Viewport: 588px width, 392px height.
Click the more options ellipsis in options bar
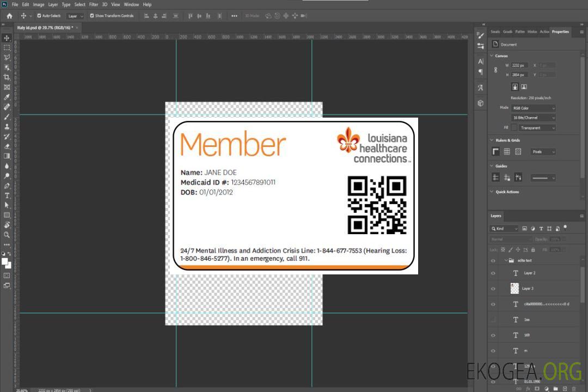pos(234,16)
